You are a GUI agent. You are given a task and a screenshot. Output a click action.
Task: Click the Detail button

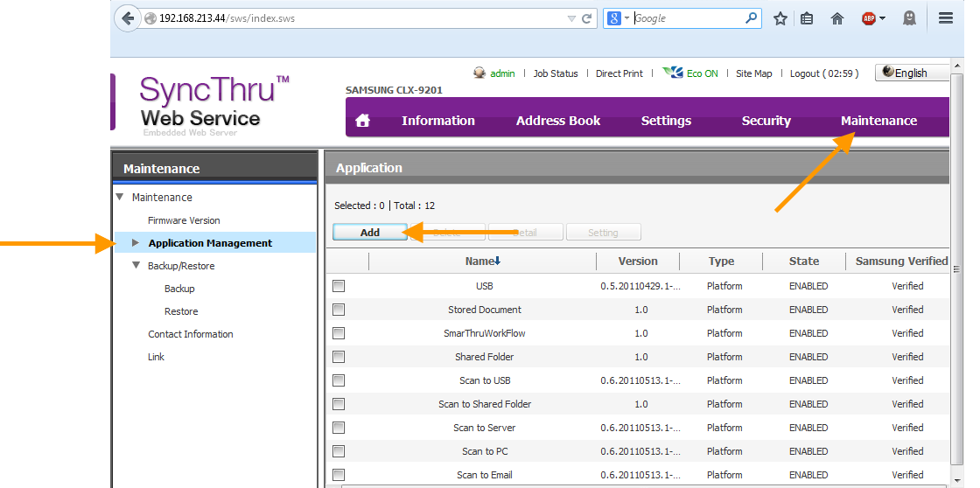click(525, 233)
